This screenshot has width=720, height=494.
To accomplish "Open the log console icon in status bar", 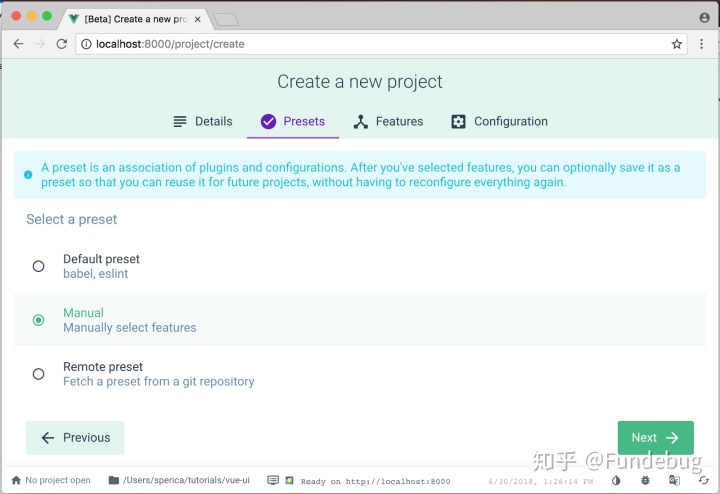I will [273, 480].
